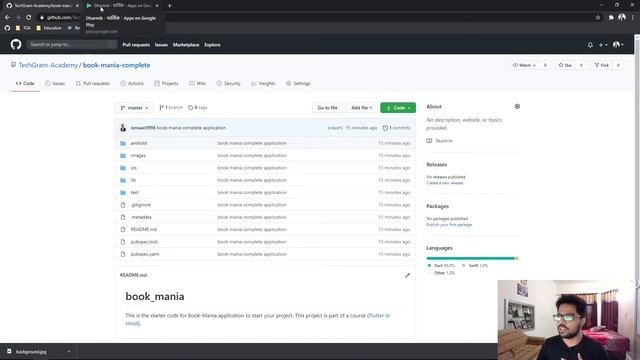View the commits history link

coord(396,128)
